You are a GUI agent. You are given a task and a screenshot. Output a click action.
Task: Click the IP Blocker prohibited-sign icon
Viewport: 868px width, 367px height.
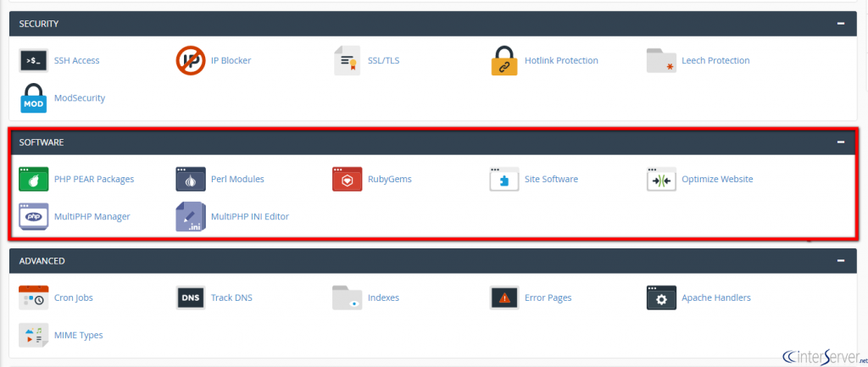[191, 60]
